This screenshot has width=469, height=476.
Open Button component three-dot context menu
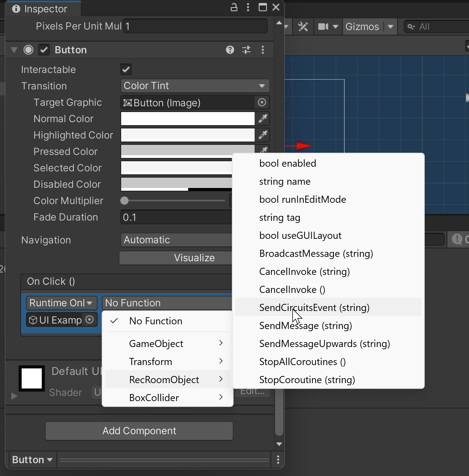click(x=263, y=50)
